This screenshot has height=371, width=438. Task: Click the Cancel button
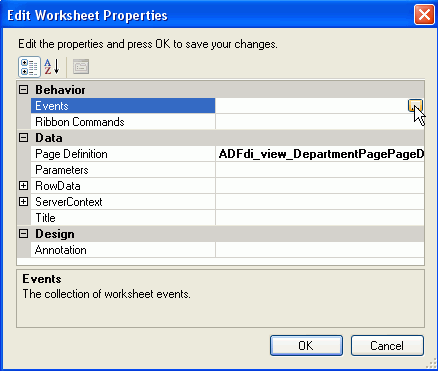point(387,345)
